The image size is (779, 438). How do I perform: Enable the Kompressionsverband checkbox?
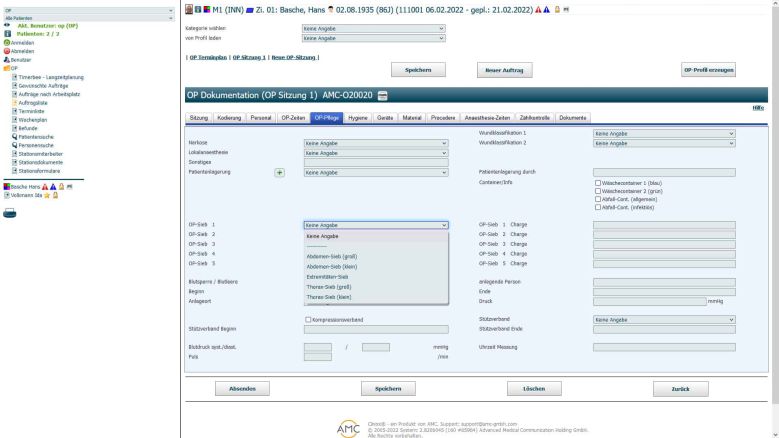point(308,319)
